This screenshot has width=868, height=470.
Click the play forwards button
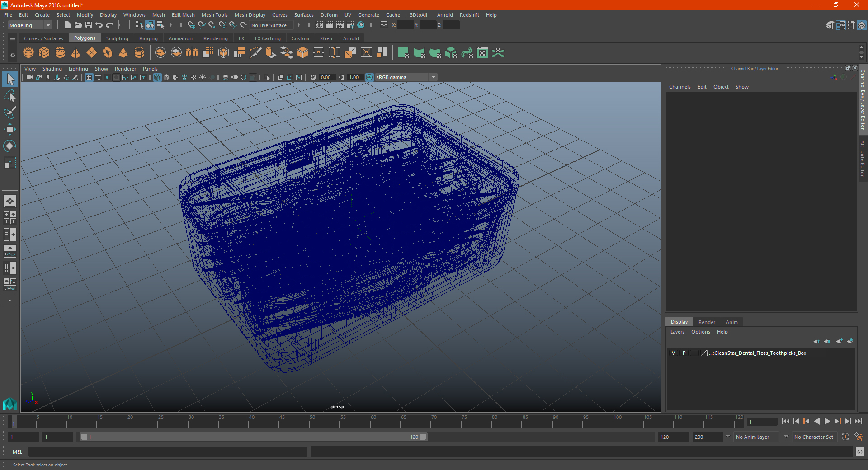pos(827,421)
